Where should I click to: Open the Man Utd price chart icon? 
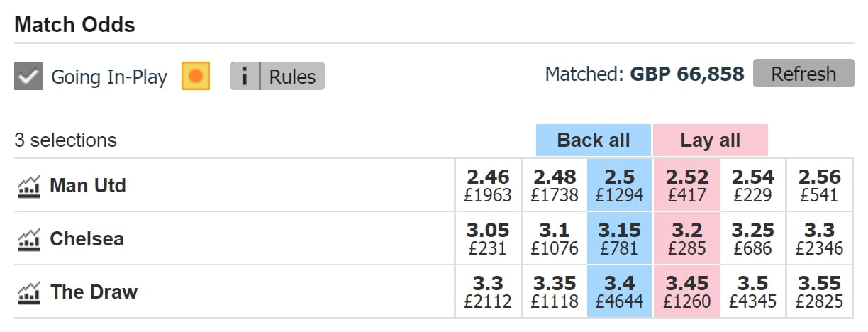(29, 187)
